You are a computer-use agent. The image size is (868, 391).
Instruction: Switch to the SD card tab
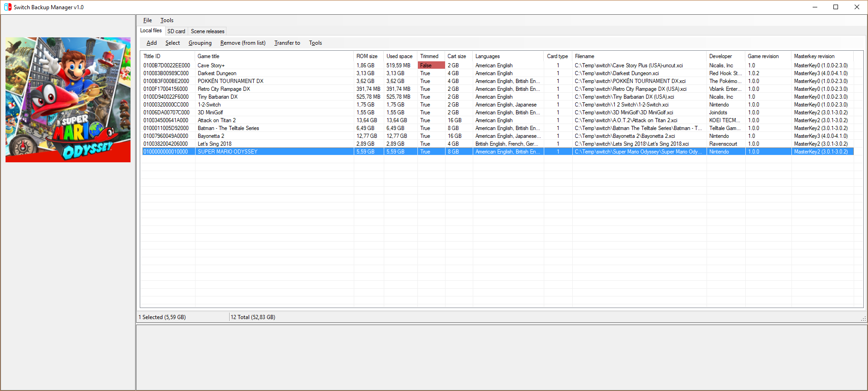click(176, 31)
